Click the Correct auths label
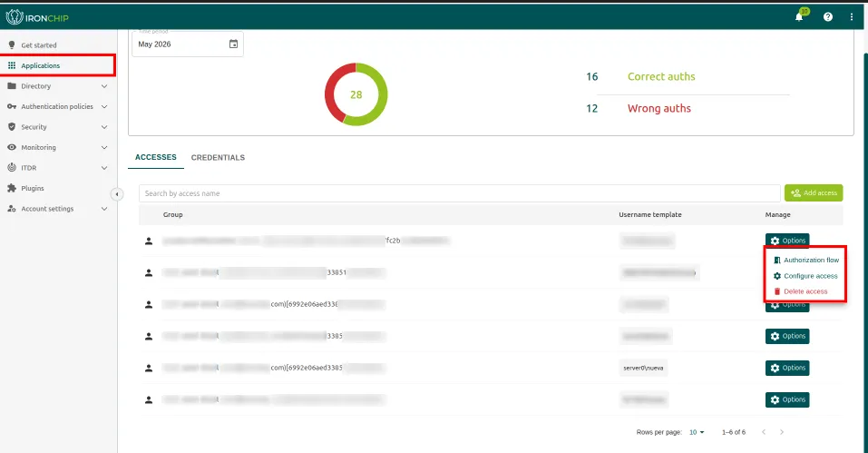The height and width of the screenshot is (453, 868). pos(661,77)
